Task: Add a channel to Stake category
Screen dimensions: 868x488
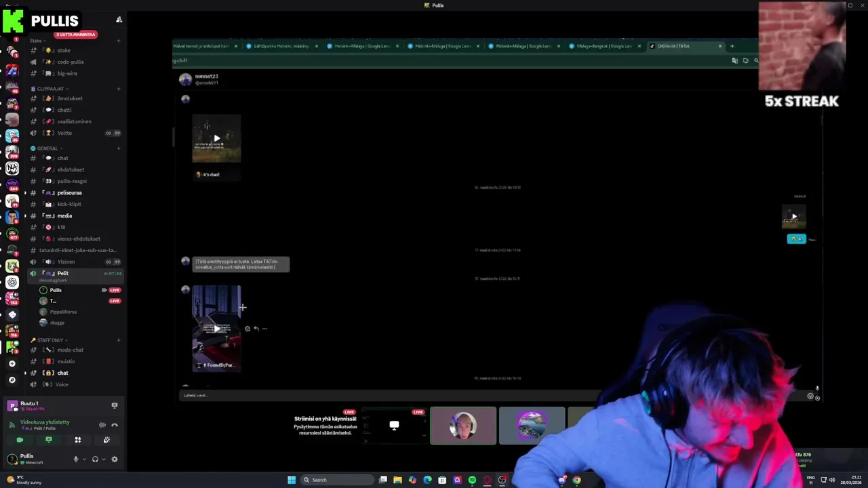Action: (119, 41)
